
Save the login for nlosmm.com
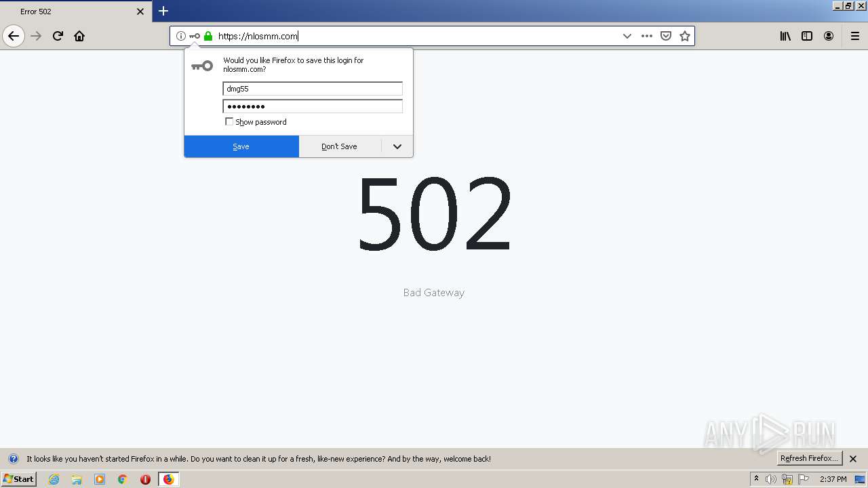[x=241, y=146]
